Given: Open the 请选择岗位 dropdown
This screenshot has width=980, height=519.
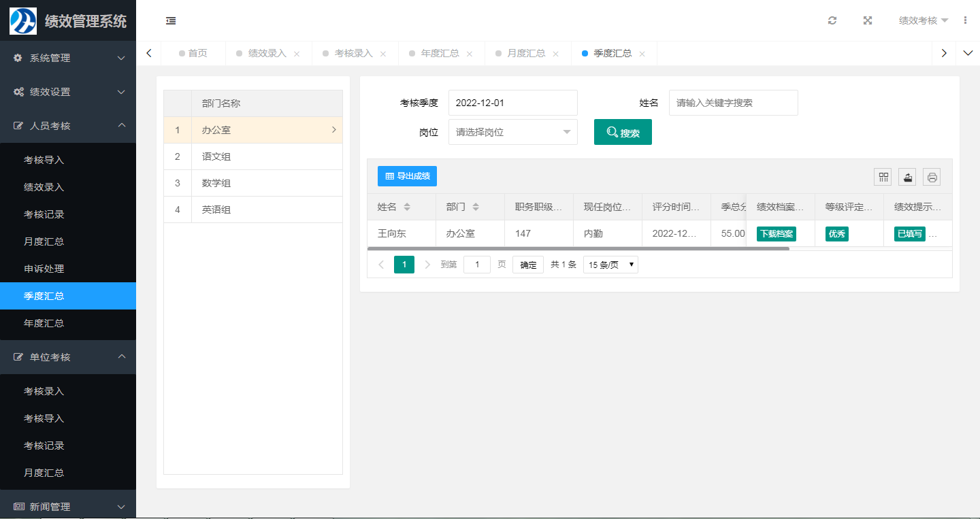Looking at the screenshot, I should pyautogui.click(x=512, y=132).
